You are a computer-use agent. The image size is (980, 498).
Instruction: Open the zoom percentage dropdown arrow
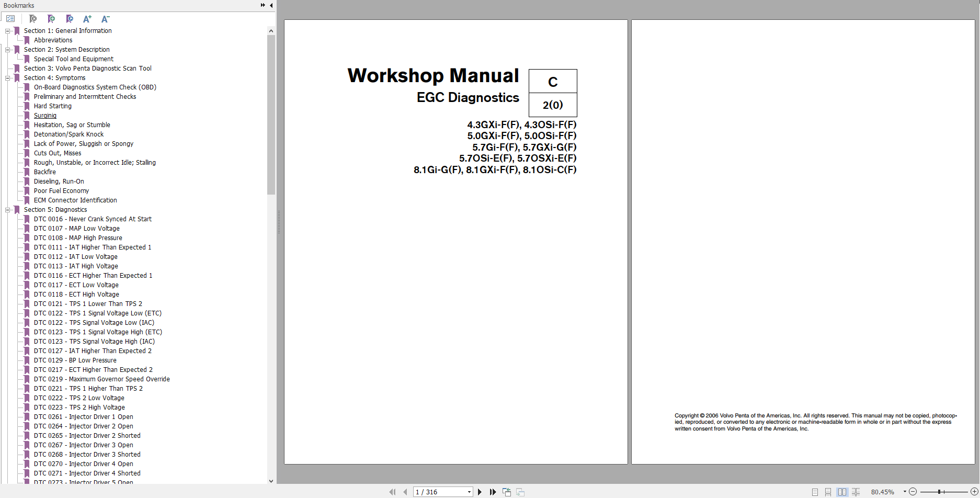click(905, 492)
